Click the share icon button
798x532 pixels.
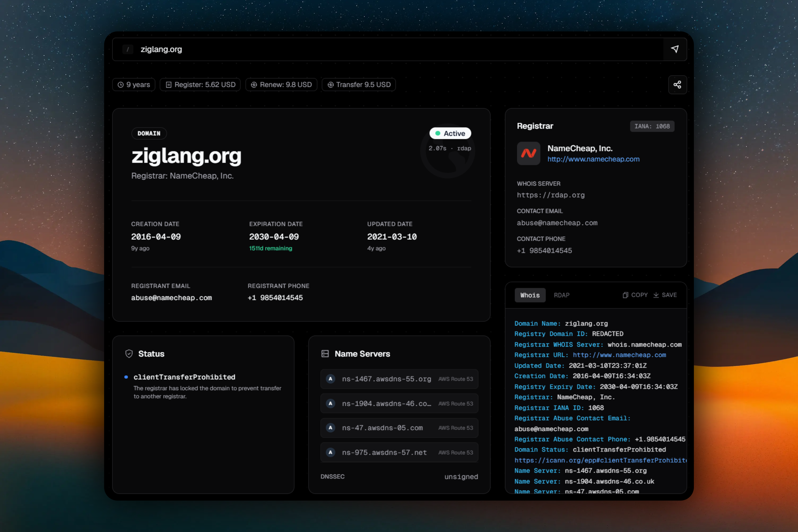tap(677, 85)
